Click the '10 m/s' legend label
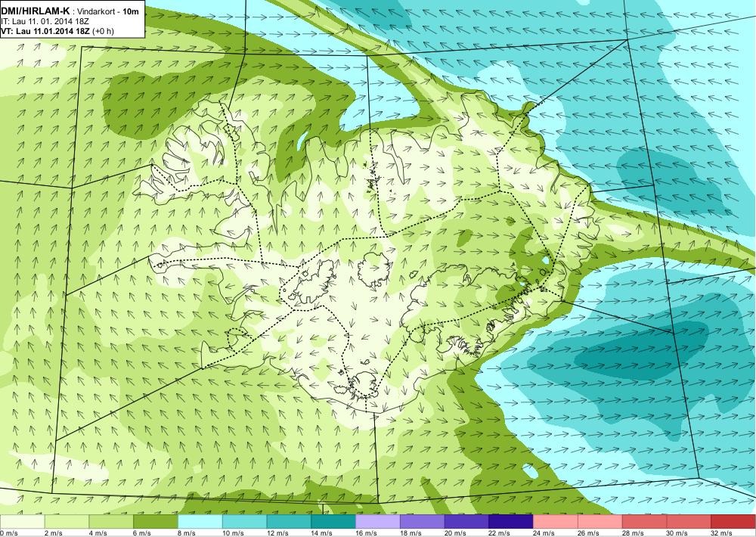The width and height of the screenshot is (756, 537). point(233,533)
